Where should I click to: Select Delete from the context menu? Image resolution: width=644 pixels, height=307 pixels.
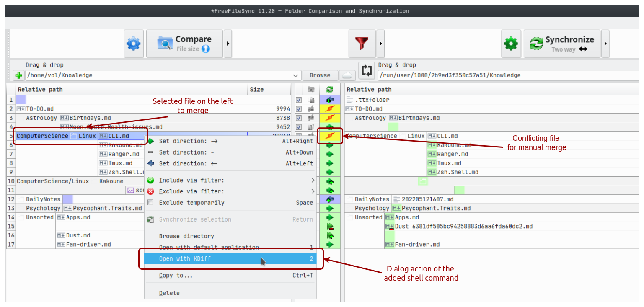point(230,293)
